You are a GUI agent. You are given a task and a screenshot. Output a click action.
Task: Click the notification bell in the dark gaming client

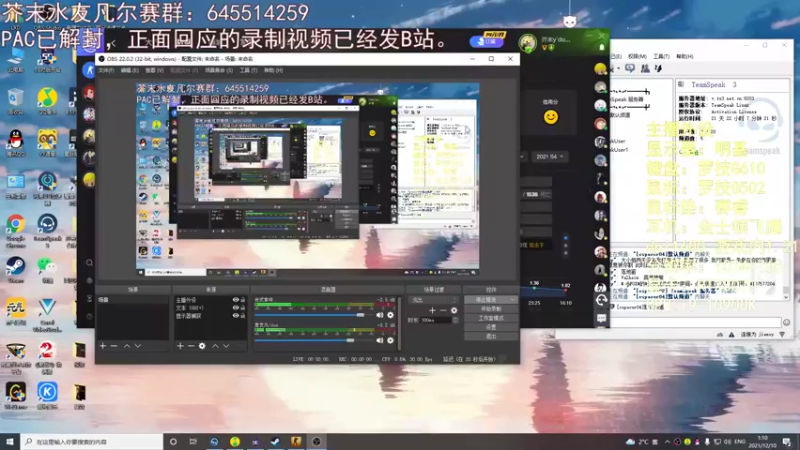(x=602, y=47)
